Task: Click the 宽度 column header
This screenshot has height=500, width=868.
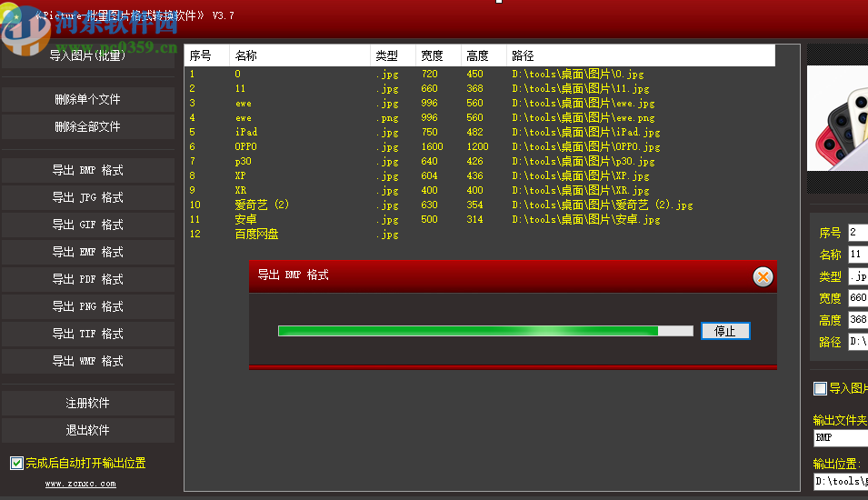Action: [x=438, y=55]
